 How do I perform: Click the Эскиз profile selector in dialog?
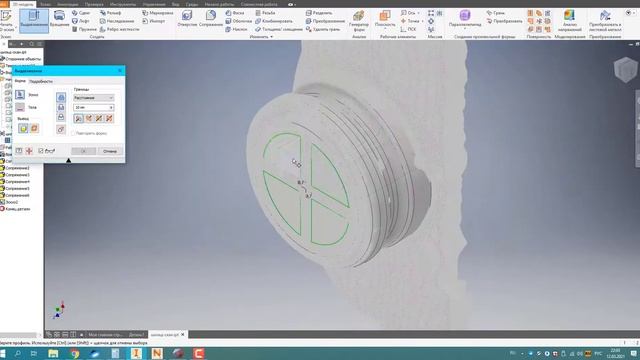pos(20,95)
